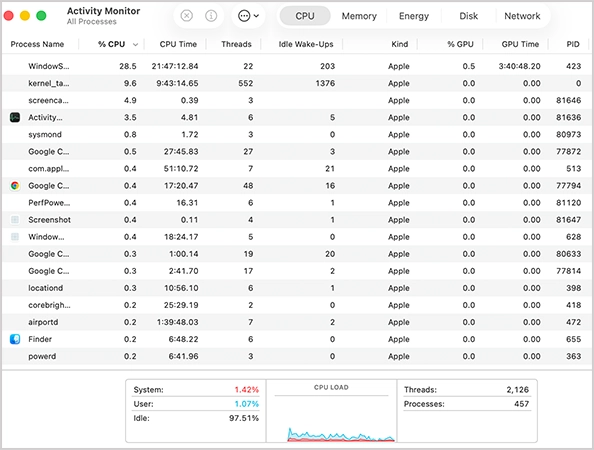Viewport: 594px width, 450px height.
Task: Switch to the Memory tab
Action: (359, 16)
